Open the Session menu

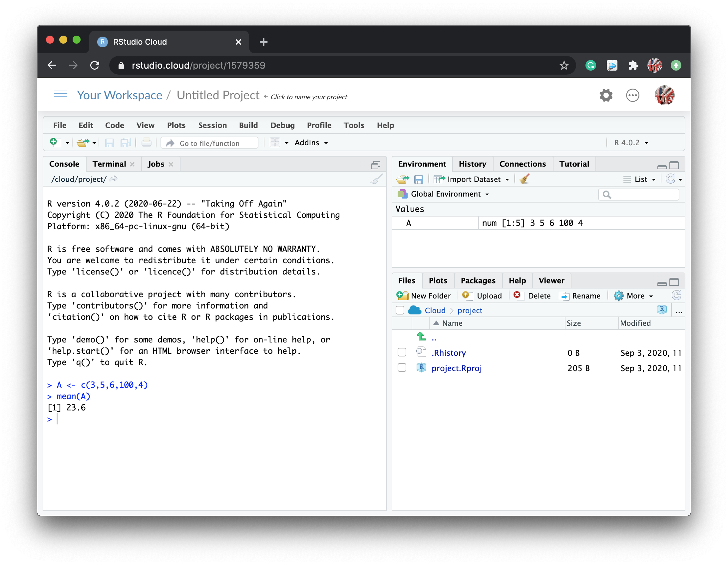212,125
